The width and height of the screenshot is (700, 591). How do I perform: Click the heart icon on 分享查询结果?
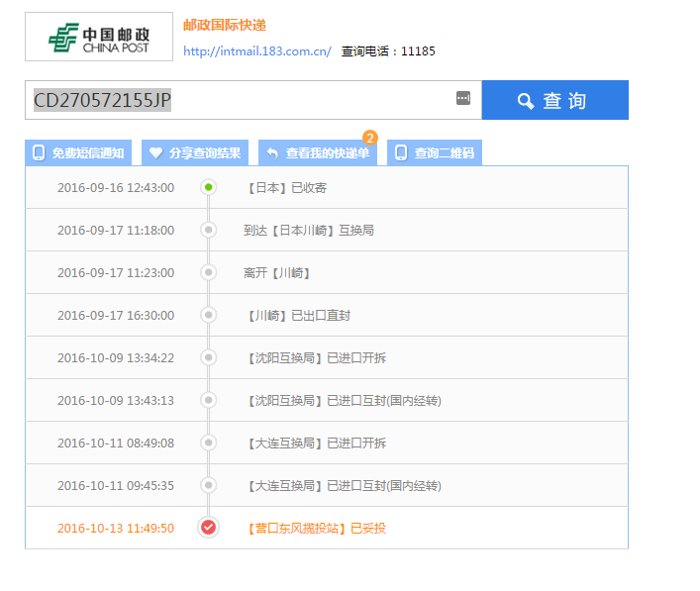coord(155,152)
